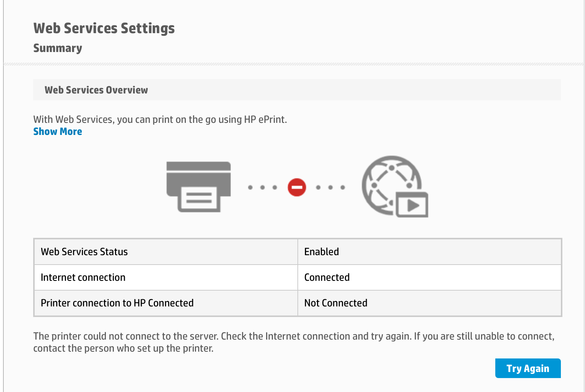Click the dots between printer and red icon
Viewport: 585px width, 392px height.
[x=262, y=187]
